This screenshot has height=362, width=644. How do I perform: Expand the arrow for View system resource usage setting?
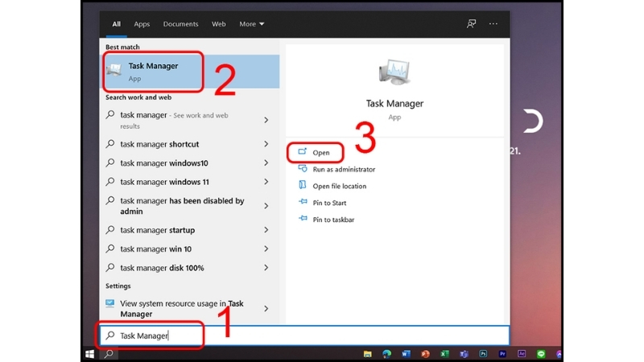click(266, 309)
